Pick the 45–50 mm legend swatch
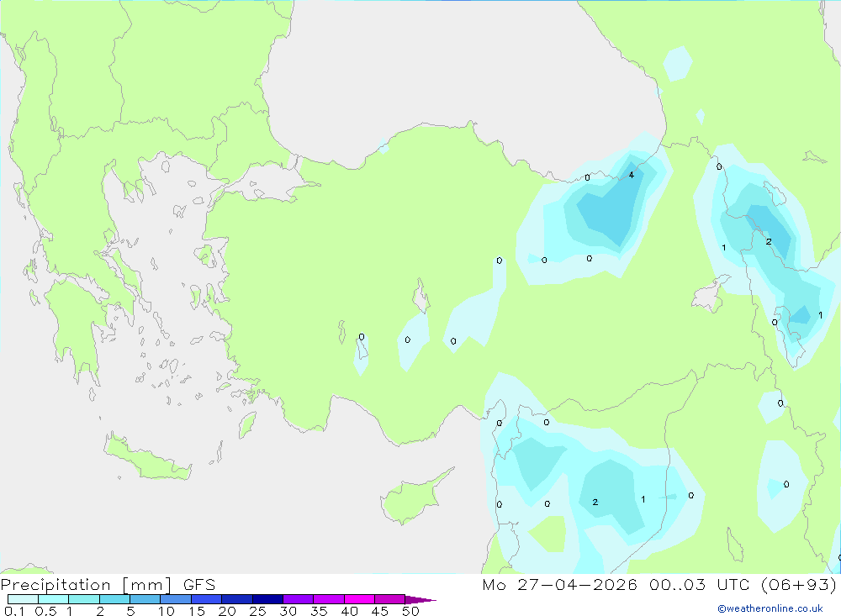Screen dimensions: 841x616 coord(389,599)
